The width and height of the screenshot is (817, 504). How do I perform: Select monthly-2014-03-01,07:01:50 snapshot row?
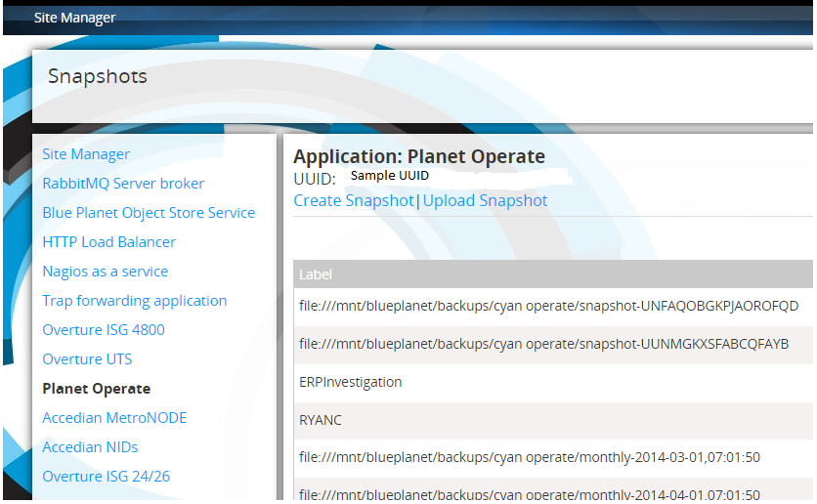(553, 458)
